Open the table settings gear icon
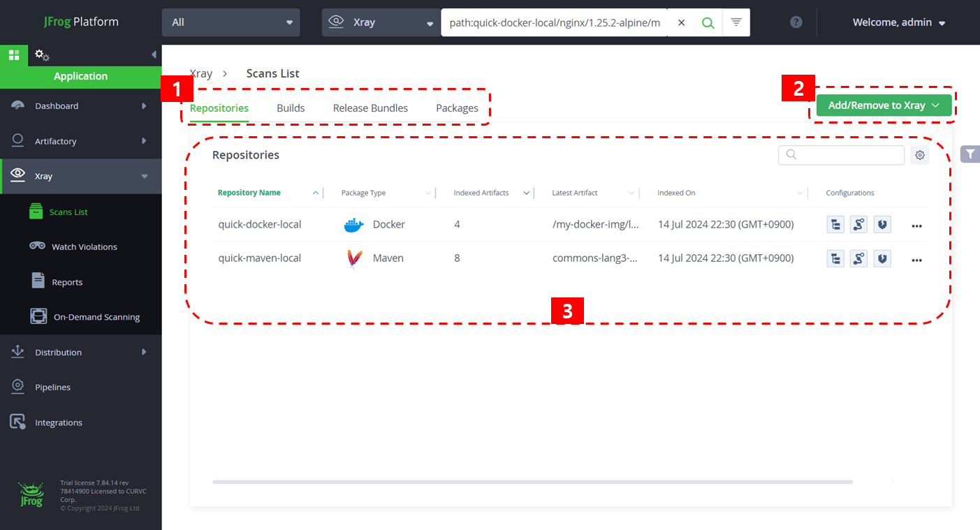This screenshot has height=530, width=980. tap(920, 155)
